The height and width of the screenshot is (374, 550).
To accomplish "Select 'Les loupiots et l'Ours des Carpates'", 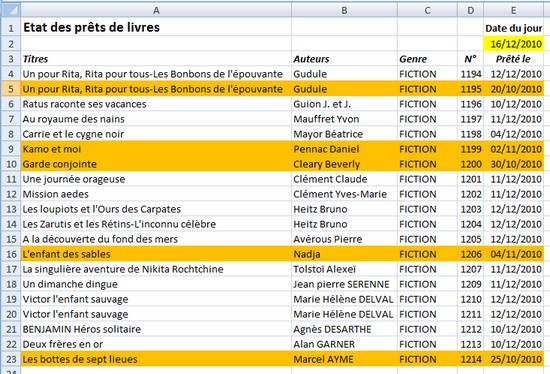I will click(156, 209).
